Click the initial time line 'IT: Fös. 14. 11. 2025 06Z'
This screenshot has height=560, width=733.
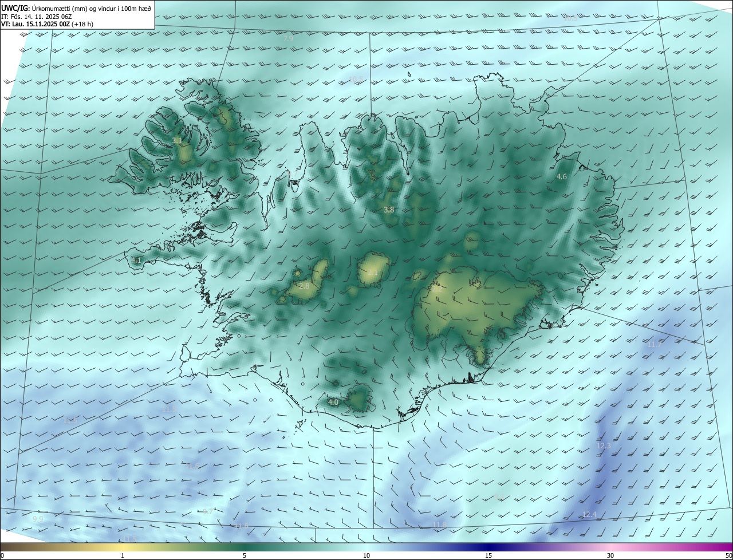click(36, 17)
